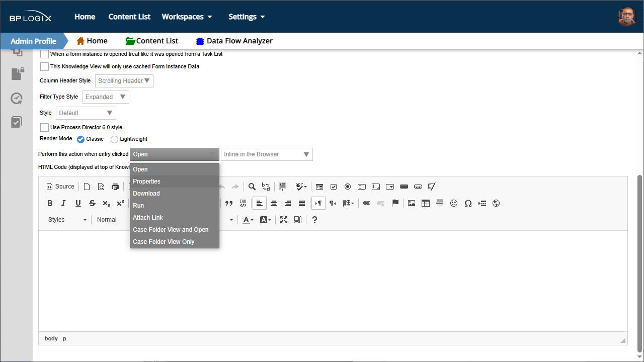Insert a Horizontal Line icon
644x362 pixels.
(440, 204)
